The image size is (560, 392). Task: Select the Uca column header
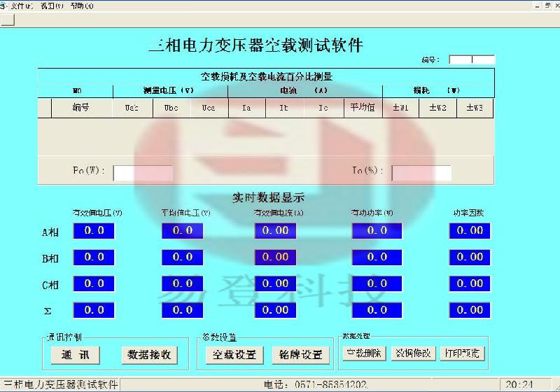click(x=209, y=108)
